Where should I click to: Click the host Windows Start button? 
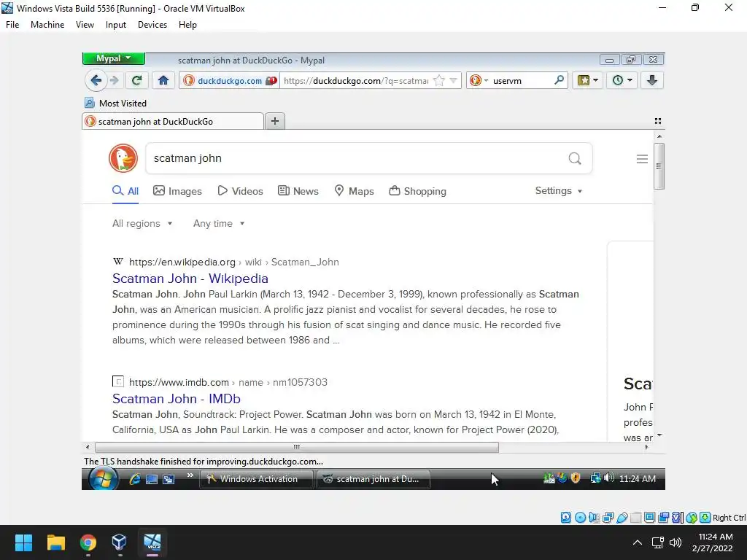(x=23, y=542)
